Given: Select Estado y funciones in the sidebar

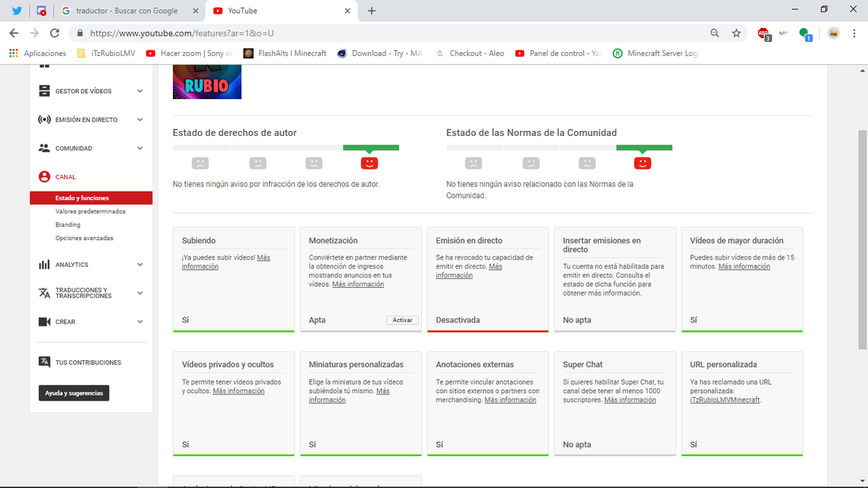Looking at the screenshot, I should 91,198.
